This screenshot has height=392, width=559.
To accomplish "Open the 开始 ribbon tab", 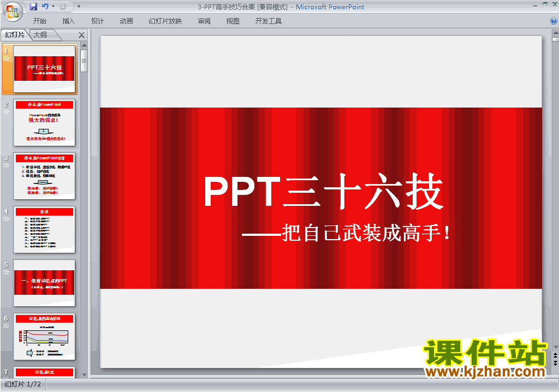I will [x=39, y=21].
